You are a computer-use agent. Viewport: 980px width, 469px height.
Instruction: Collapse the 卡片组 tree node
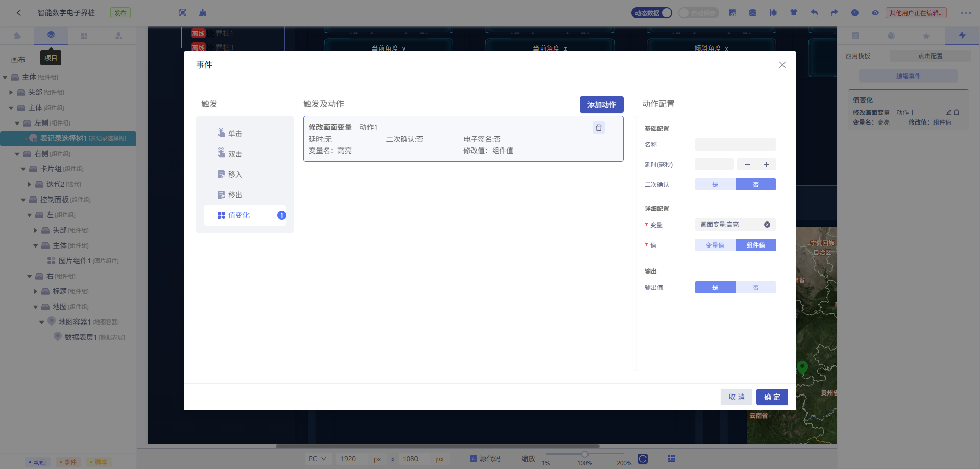[x=23, y=169]
